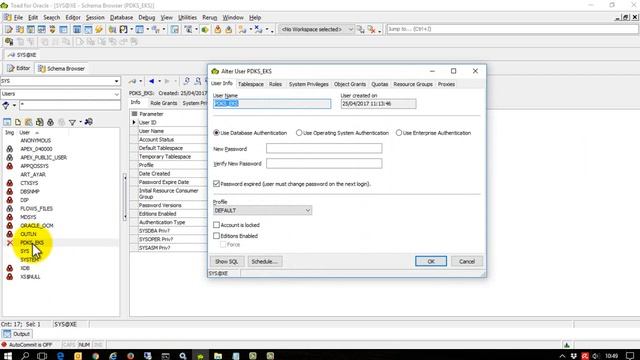Open the Object Grants tab
Image resolution: width=640 pixels, height=360 pixels.
[x=350, y=84]
